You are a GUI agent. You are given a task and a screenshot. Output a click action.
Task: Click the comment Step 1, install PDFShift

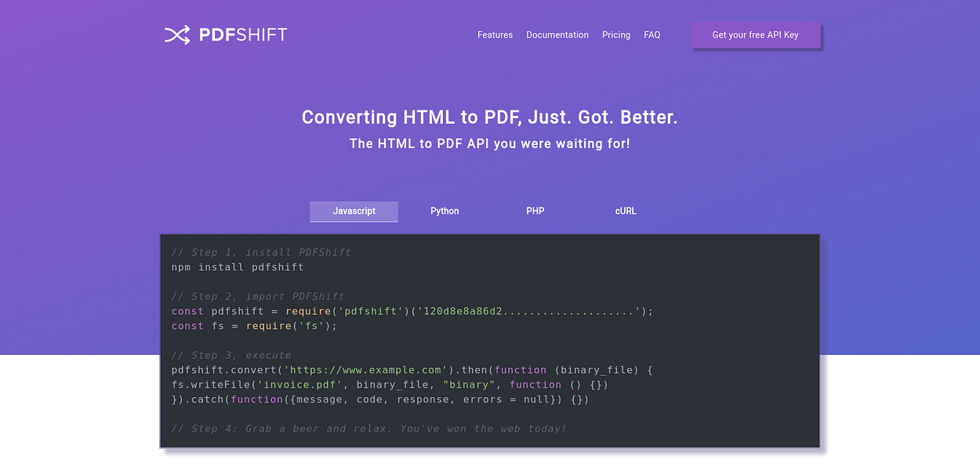(261, 252)
